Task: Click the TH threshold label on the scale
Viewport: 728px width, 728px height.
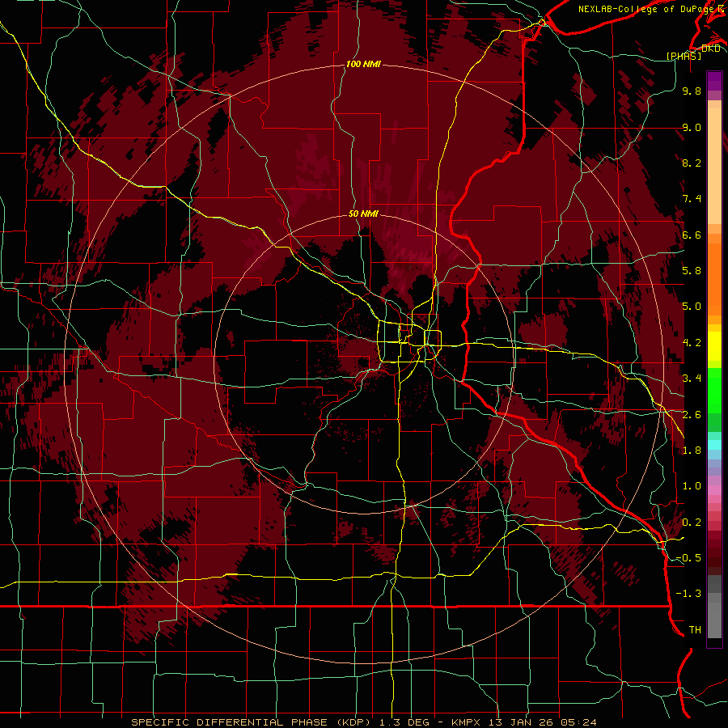Action: (x=695, y=630)
